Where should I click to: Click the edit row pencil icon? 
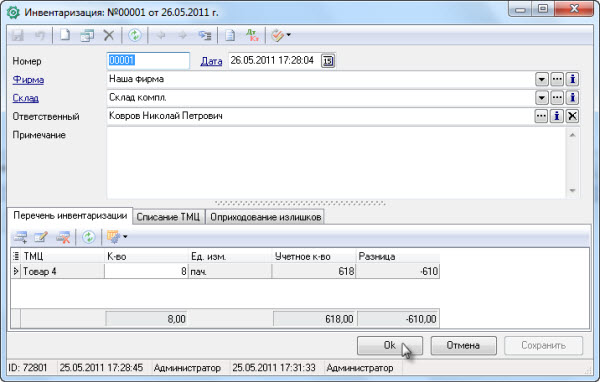[41, 237]
